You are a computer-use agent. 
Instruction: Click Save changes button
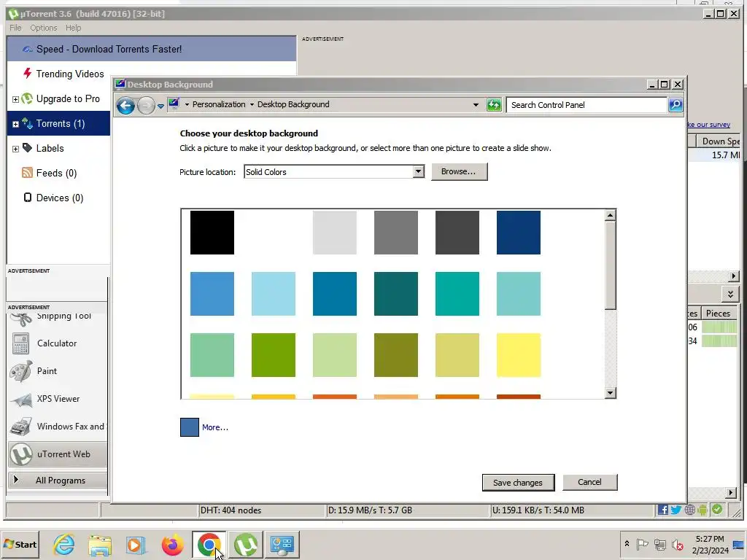519,483
